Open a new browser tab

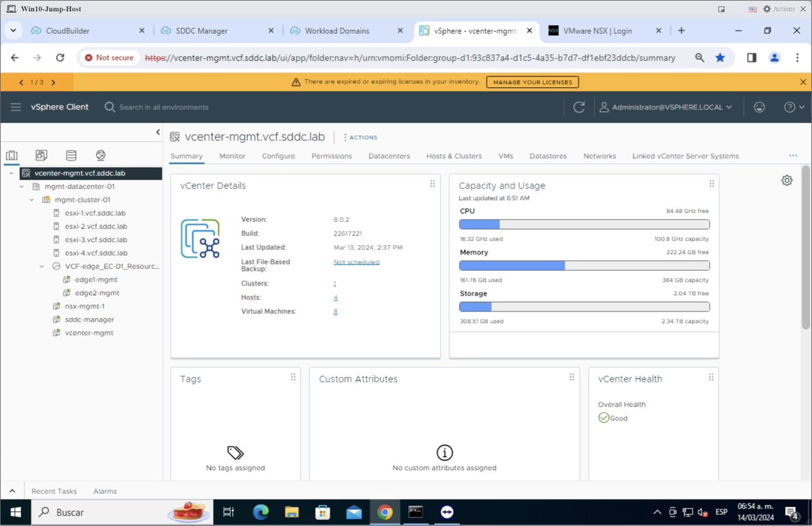click(681, 30)
